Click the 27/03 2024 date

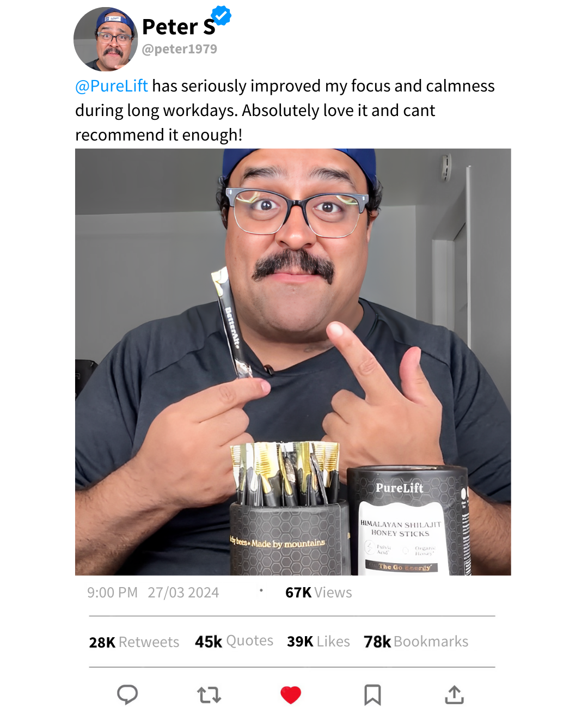point(183,593)
